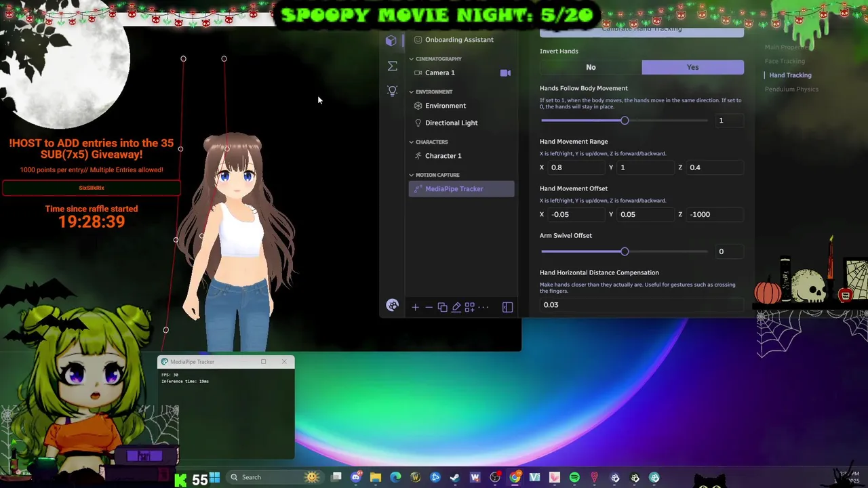Open the three-dots more options menu
This screenshot has width=868, height=488.
(x=483, y=307)
